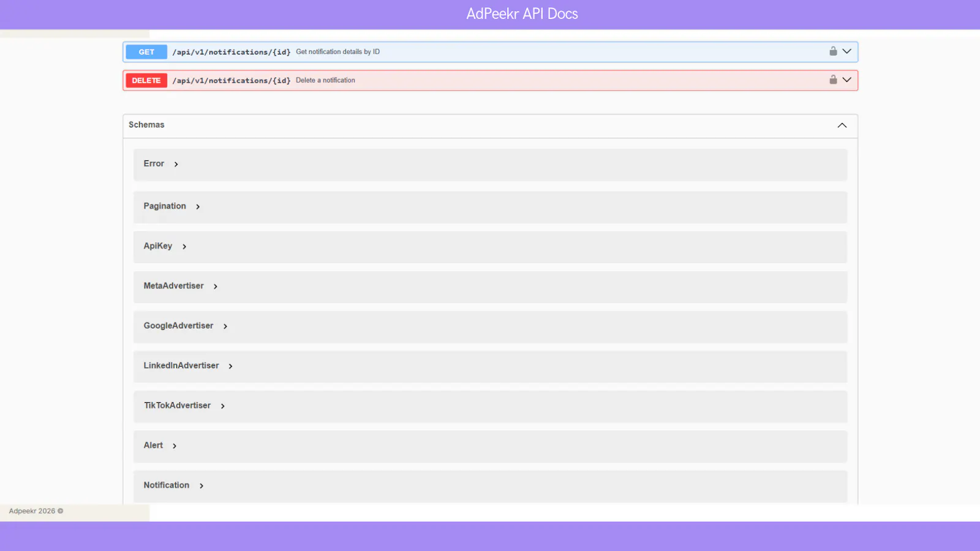Expand the LinkedInAdvertiser schema chevron
980x551 pixels.
click(x=231, y=366)
